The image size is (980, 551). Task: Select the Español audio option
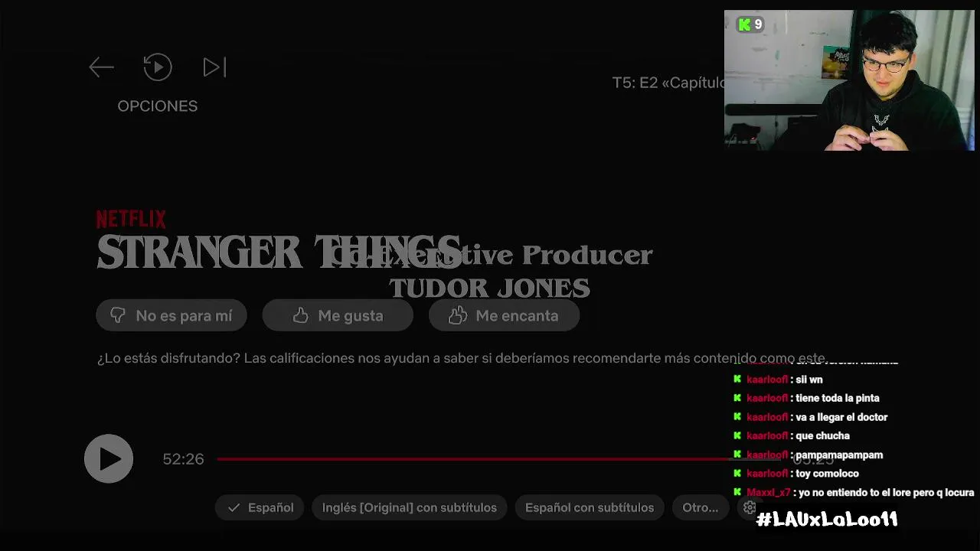click(260, 507)
